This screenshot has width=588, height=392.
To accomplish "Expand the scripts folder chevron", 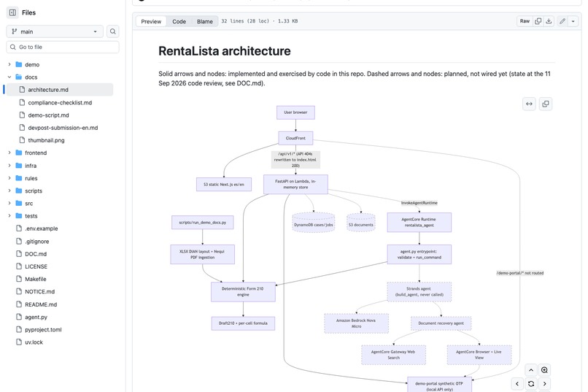I will [x=9, y=191].
